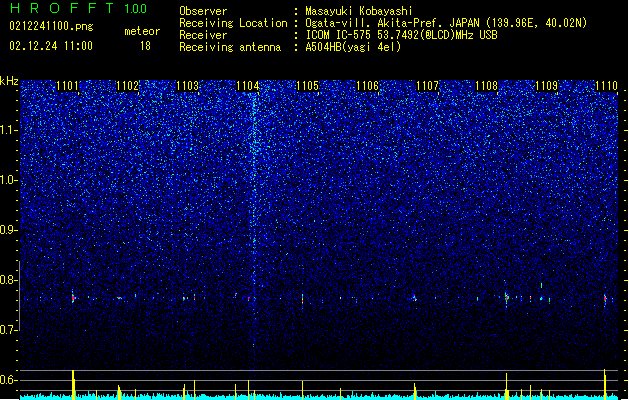
Task: Click time marker 1101
Action: tap(67, 86)
